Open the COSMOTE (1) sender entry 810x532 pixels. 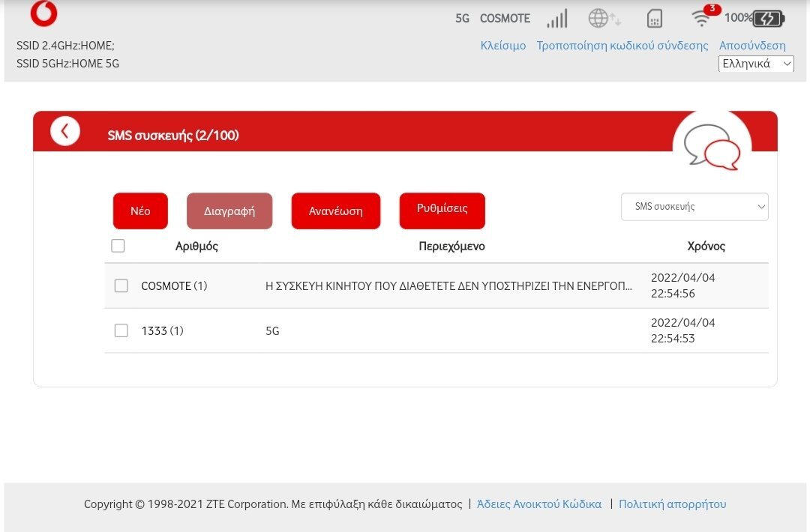pos(174,286)
